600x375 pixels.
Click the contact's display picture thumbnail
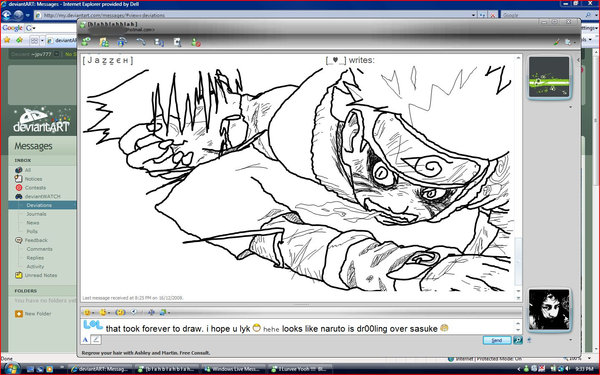click(549, 77)
